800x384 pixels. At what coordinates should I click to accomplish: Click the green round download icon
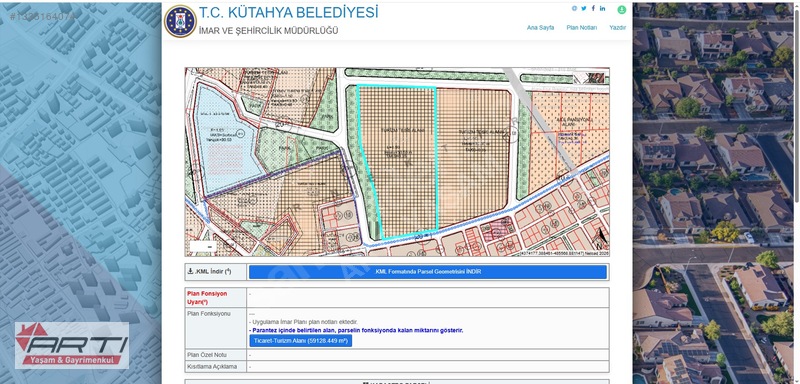[x=621, y=10]
